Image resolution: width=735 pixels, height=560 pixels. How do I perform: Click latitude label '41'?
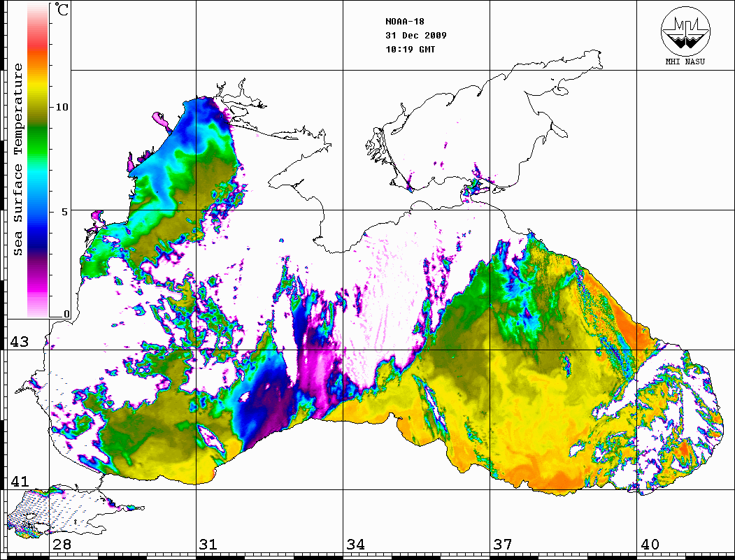19,481
